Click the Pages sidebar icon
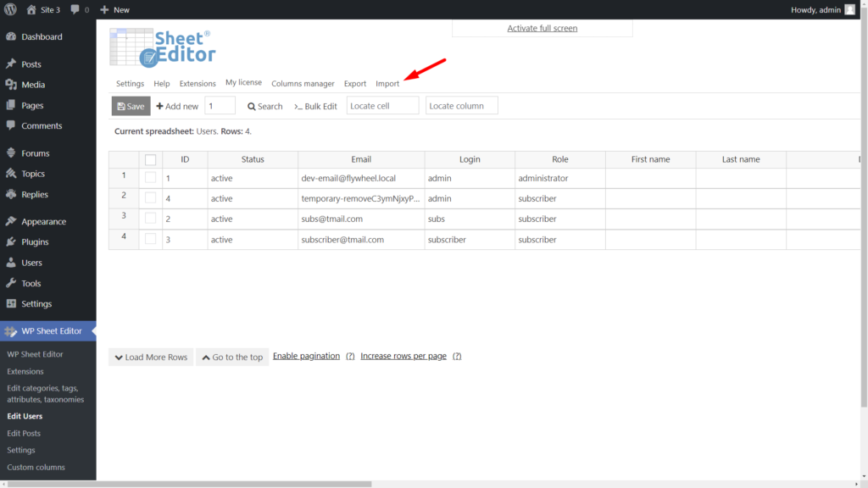Viewport: 868px width, 488px height. [11, 105]
